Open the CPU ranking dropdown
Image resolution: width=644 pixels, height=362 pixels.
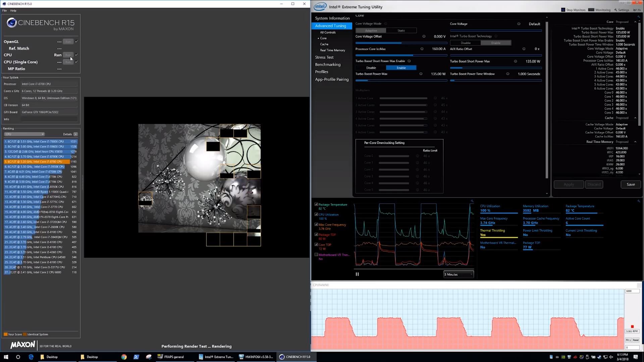coord(24,134)
